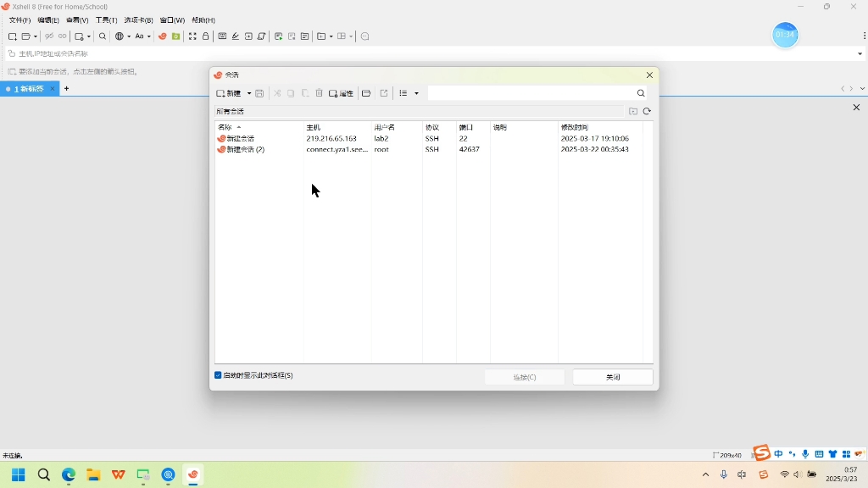
Task: Click the Disconnect icon in the main toolbar
Action: coord(49,36)
